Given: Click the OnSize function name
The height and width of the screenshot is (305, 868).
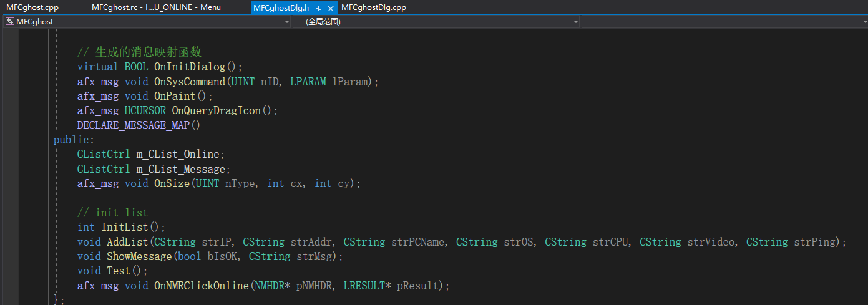Looking at the screenshot, I should 172,183.
